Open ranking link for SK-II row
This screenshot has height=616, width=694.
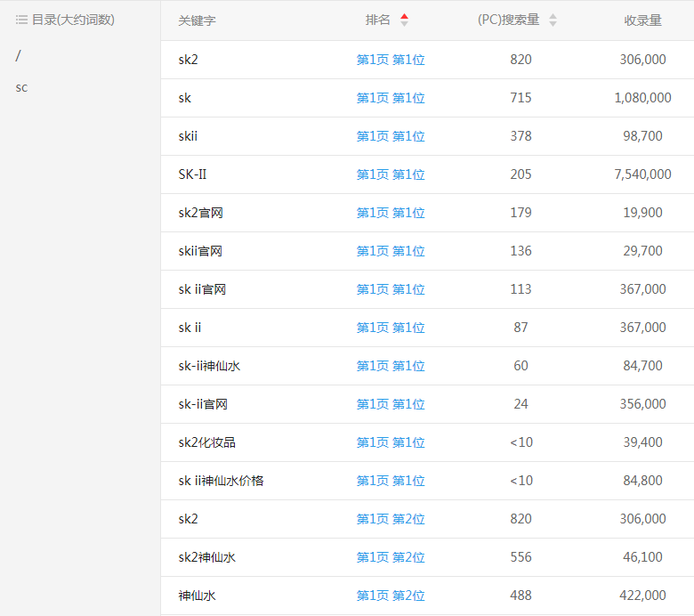click(x=391, y=174)
